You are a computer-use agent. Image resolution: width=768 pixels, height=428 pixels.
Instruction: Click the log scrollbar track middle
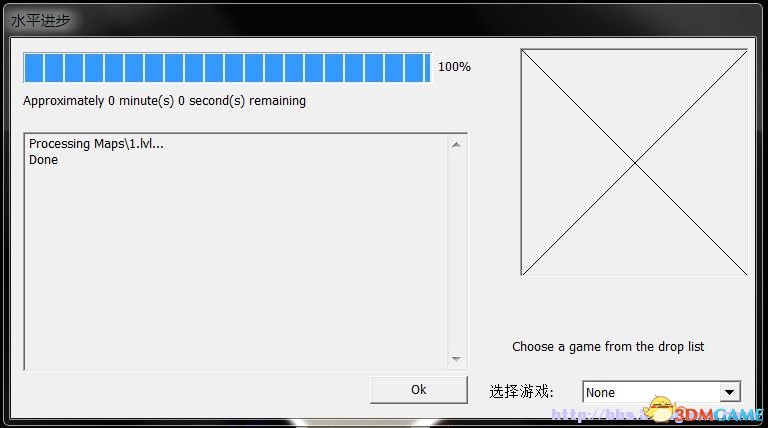coord(456,252)
